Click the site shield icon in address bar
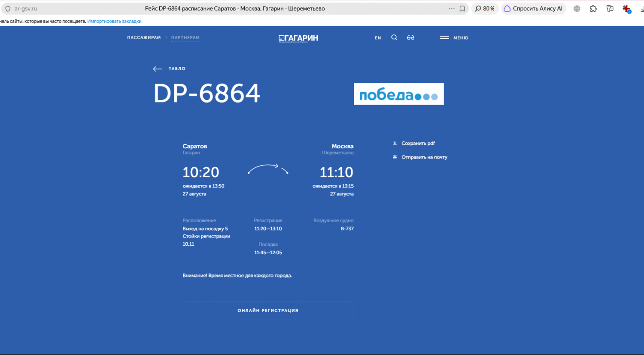 8,9
